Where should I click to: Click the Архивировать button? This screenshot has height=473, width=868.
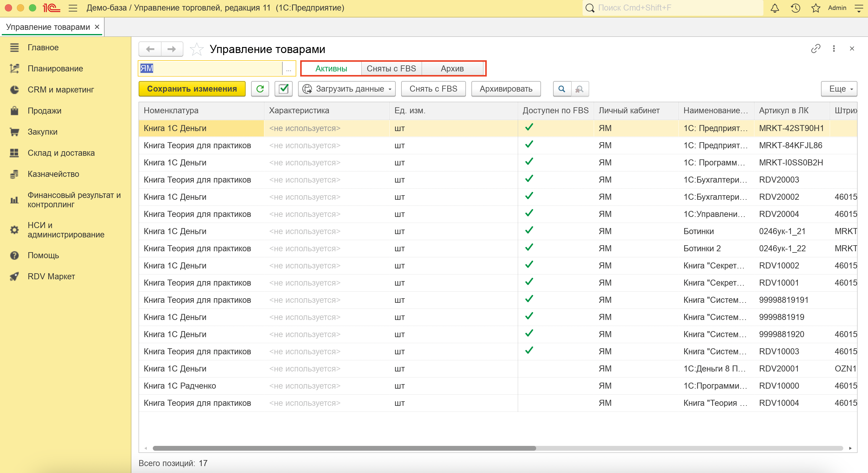(x=506, y=89)
